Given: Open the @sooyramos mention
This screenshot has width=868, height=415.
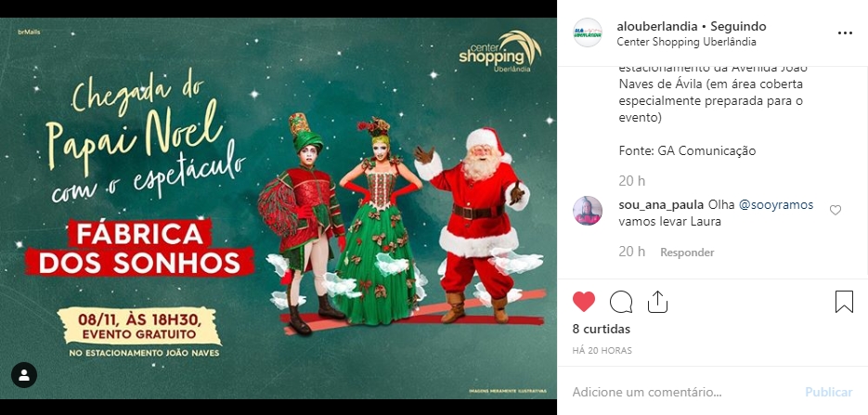Looking at the screenshot, I should [776, 205].
